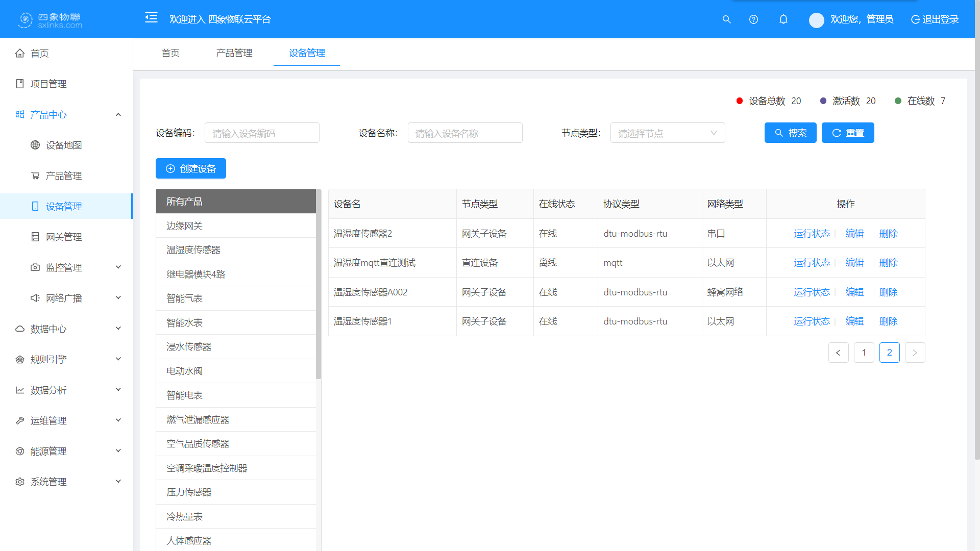Collapse the 产品中心 sidebar section
The image size is (980, 551).
tap(48, 114)
